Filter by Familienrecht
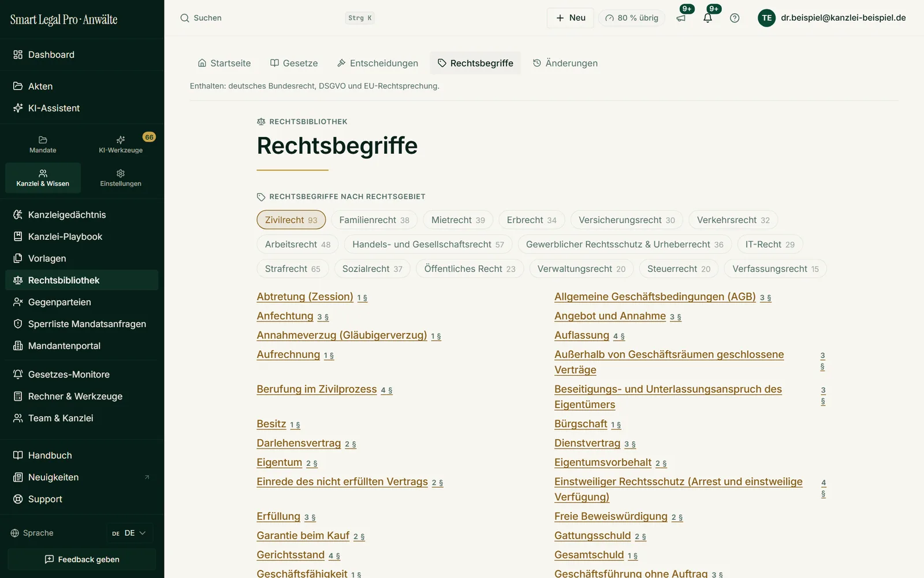This screenshot has width=924, height=578. coord(374,220)
